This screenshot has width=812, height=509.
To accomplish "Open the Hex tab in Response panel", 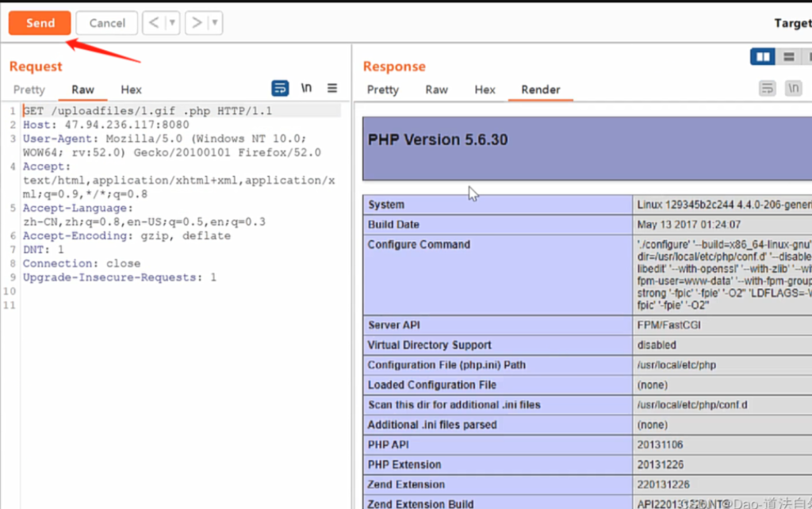I will pyautogui.click(x=485, y=90).
